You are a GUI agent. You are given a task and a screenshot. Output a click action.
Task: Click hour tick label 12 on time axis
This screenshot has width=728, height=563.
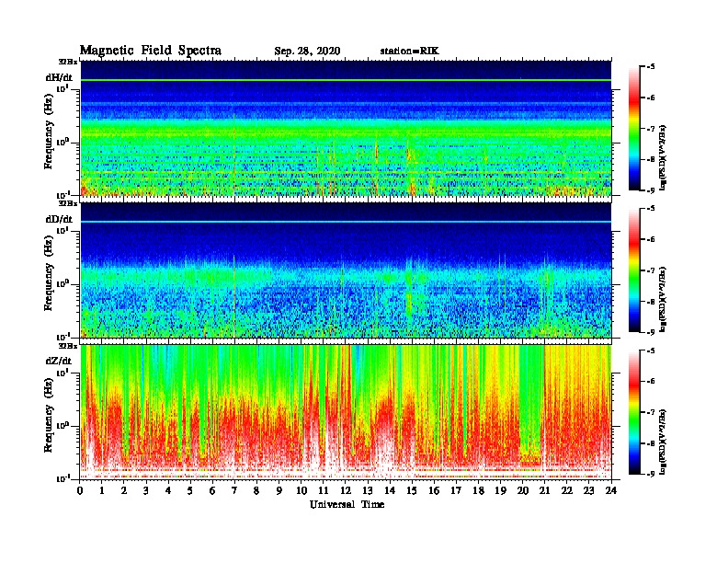click(x=346, y=490)
